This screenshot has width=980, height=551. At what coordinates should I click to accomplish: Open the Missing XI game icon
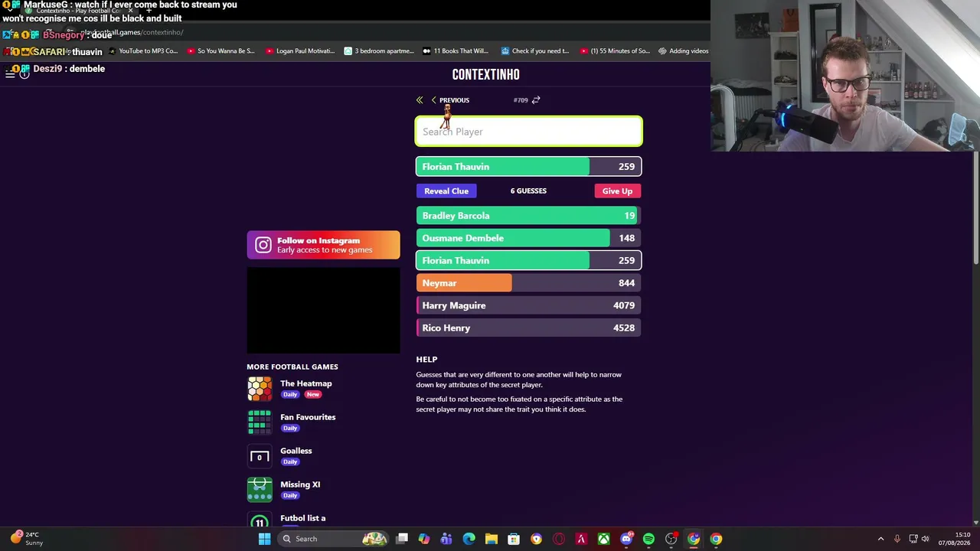tap(260, 490)
